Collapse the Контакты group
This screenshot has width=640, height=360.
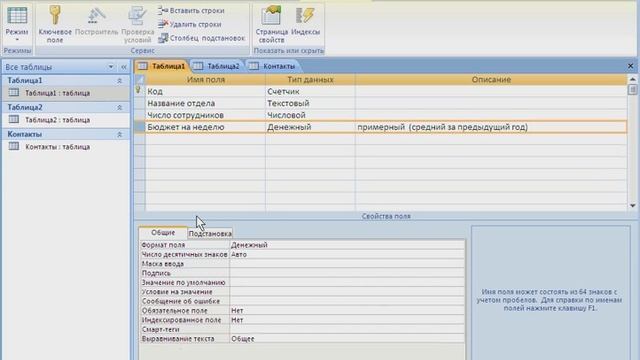[x=120, y=134]
